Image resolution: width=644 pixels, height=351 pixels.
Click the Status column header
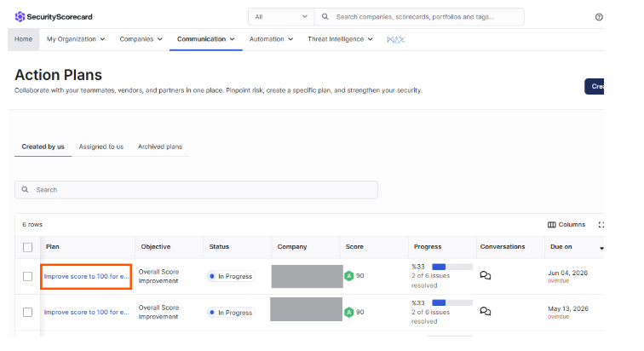click(219, 247)
